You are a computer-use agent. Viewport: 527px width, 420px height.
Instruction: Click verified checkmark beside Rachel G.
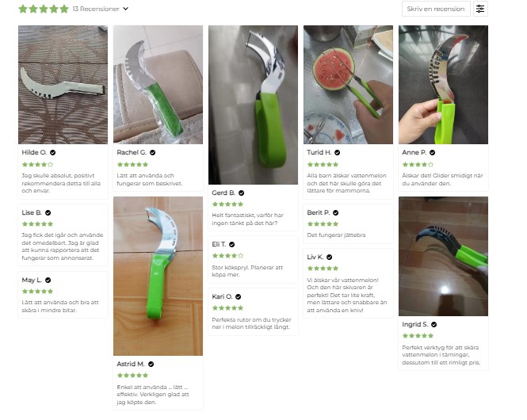coord(153,152)
